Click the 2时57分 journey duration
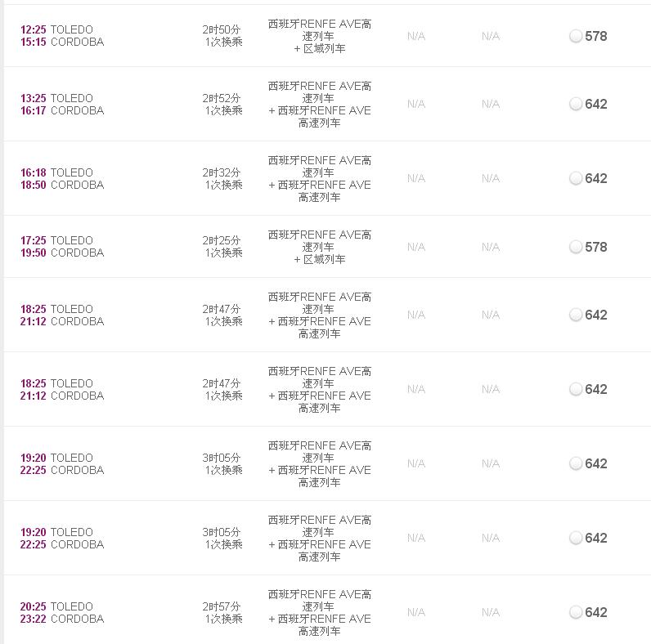Screen dimensions: 651x644 pos(222,606)
